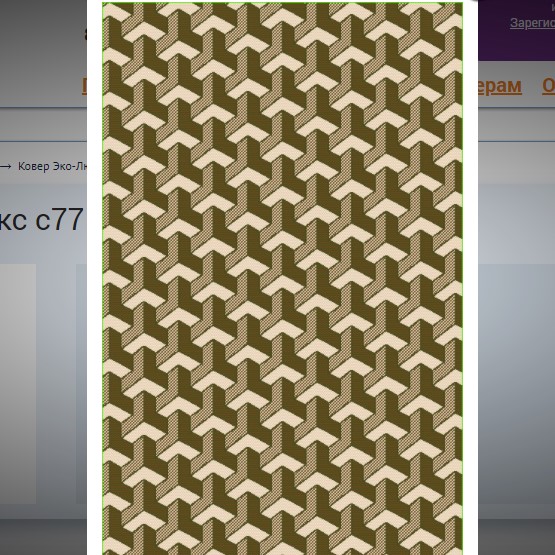Image resolution: width=555 pixels, height=555 pixels.
Task: Click the gray strip under the orange menu, right side
Action: (516, 125)
